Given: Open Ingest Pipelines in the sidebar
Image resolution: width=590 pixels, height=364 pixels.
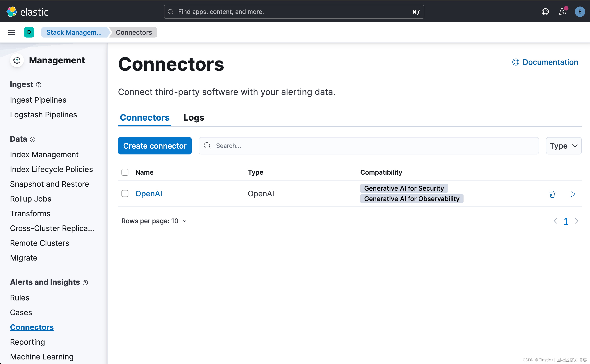Looking at the screenshot, I should point(38,100).
